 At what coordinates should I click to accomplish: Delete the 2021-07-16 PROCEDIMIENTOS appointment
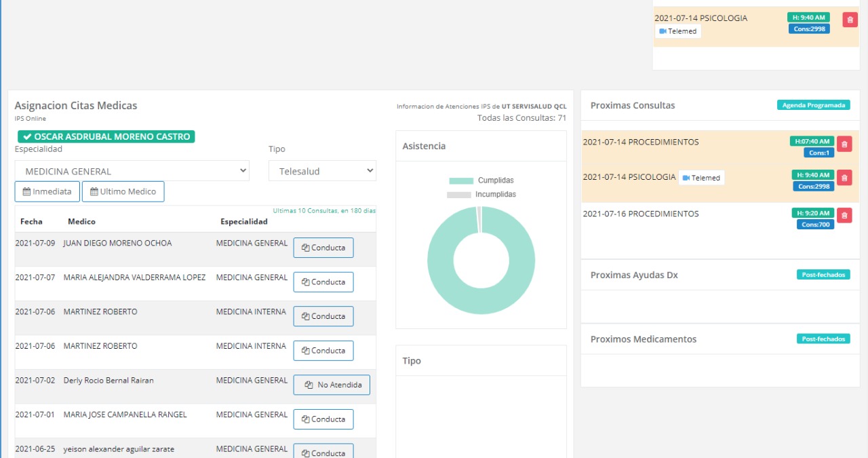coord(844,216)
